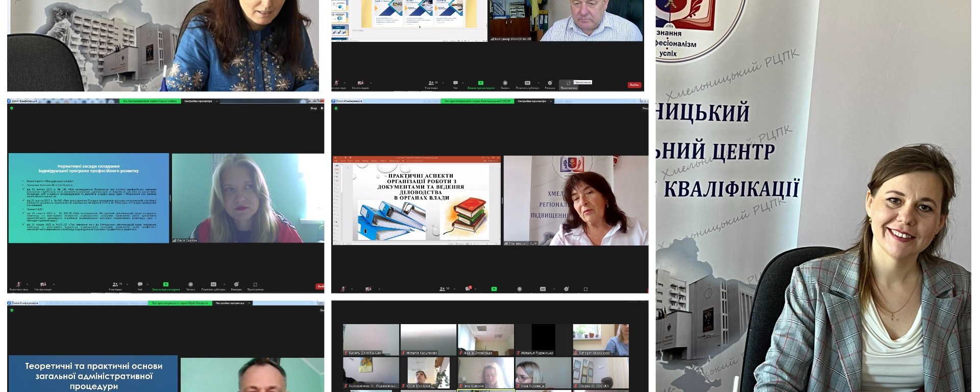Click the green Share Screen icon under the Нормативні засади slide
980x392 pixels.
[x=165, y=284]
